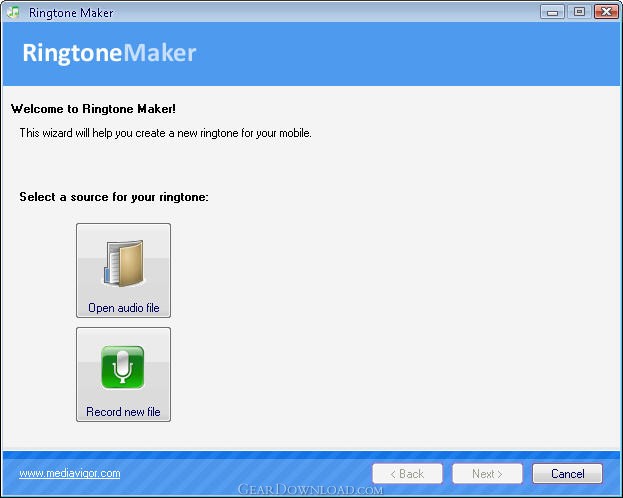
Task: Visit the www.mediavigor.com link
Action: click(x=70, y=473)
